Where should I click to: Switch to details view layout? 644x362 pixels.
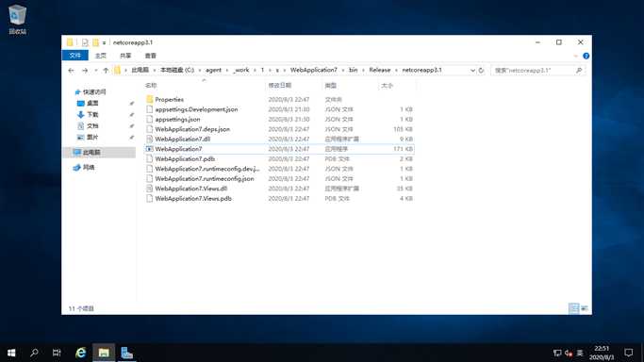(x=574, y=308)
